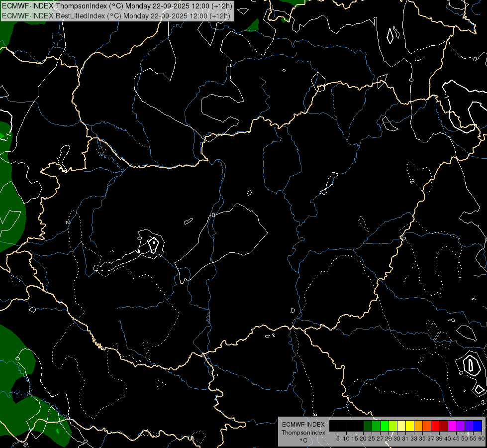Click the legend tick value 27

380,439
